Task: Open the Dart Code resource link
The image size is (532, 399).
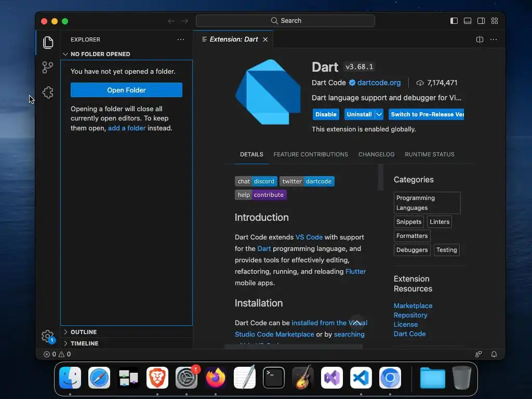Action: (x=409, y=334)
